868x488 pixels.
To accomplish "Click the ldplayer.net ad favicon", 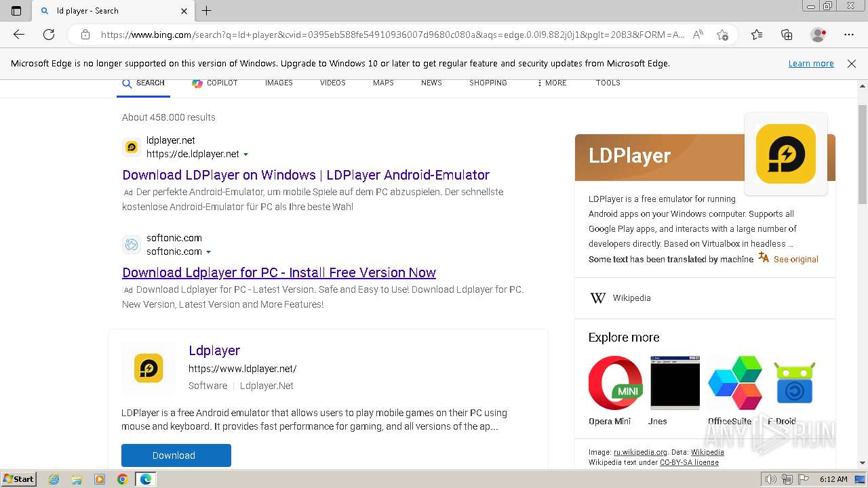I will [132, 147].
